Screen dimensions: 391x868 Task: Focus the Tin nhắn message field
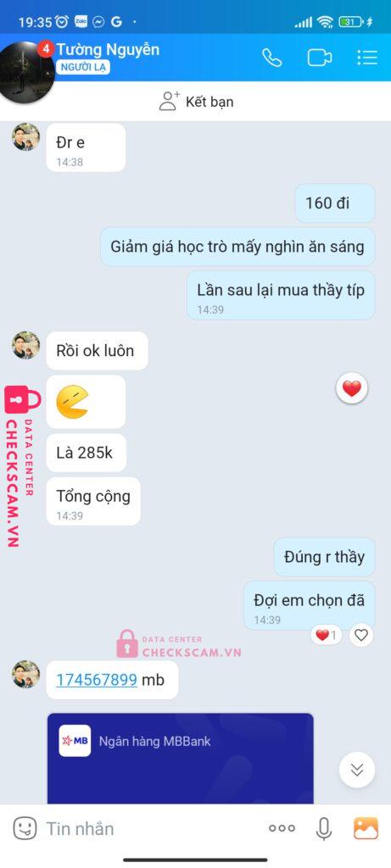149,828
